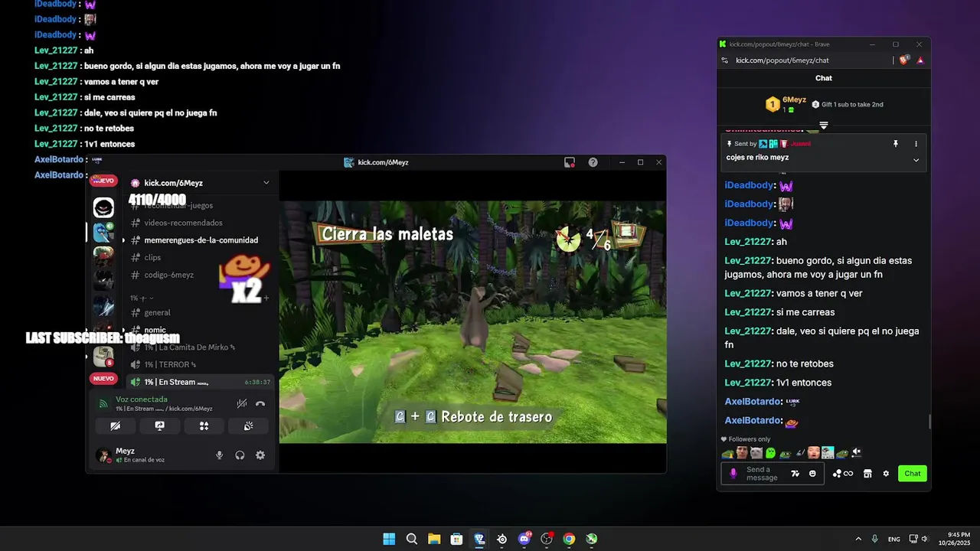Viewport: 980px width, 551px height.
Task: Open videos-recomendados channel
Action: coord(183,223)
